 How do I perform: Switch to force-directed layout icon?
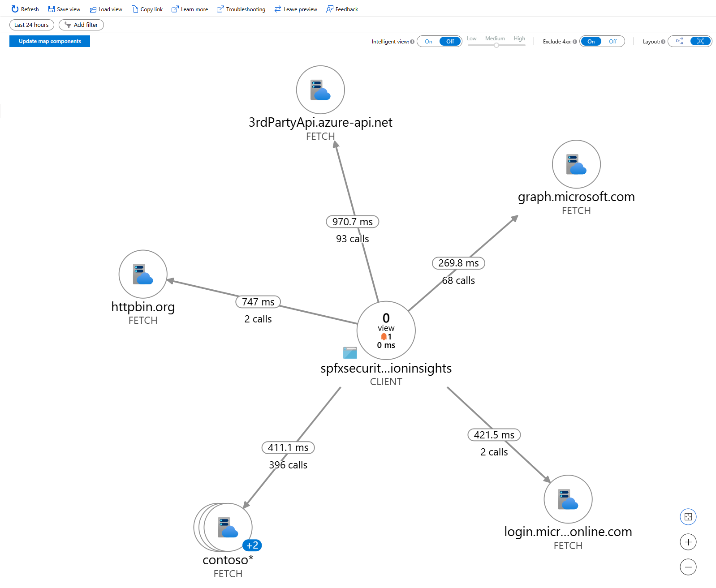[700, 41]
